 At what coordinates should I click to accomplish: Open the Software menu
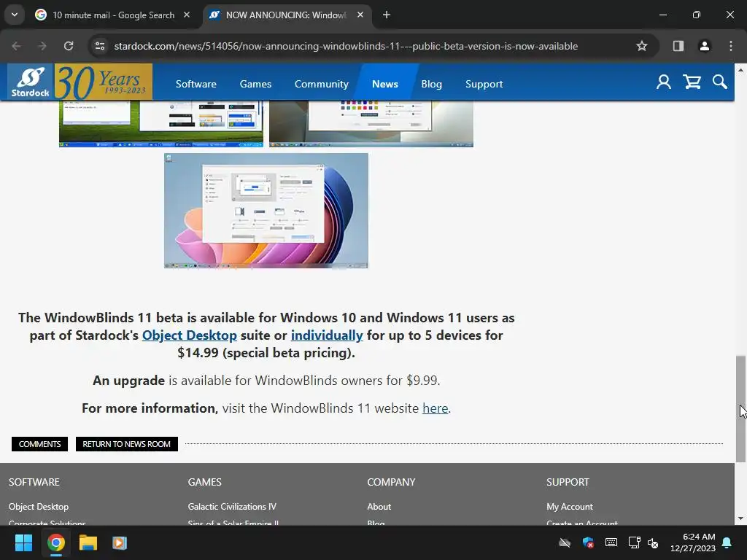196,84
